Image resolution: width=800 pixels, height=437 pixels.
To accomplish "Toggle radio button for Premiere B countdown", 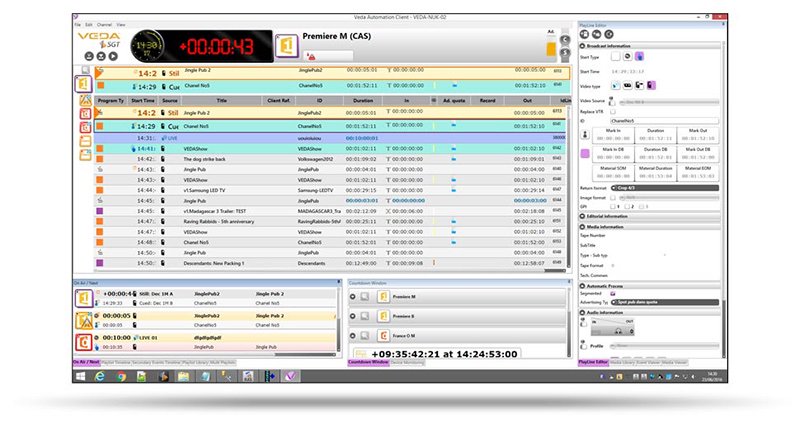I will tap(353, 316).
